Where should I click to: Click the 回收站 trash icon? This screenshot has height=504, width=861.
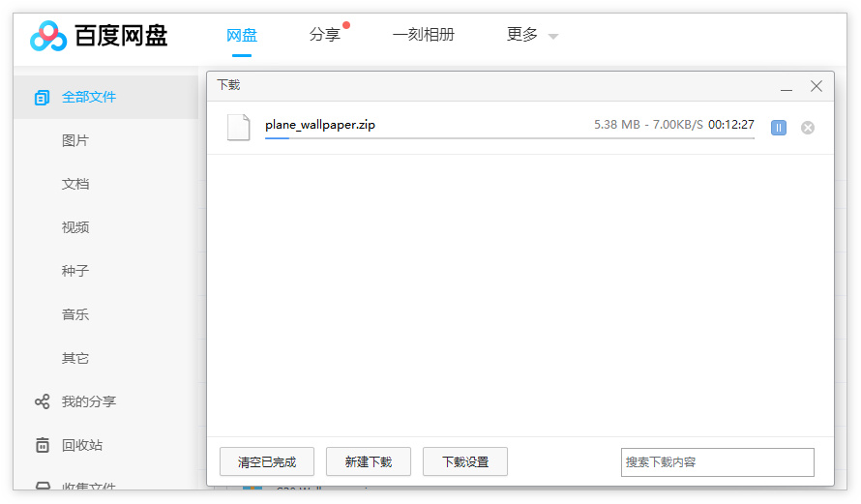[43, 445]
